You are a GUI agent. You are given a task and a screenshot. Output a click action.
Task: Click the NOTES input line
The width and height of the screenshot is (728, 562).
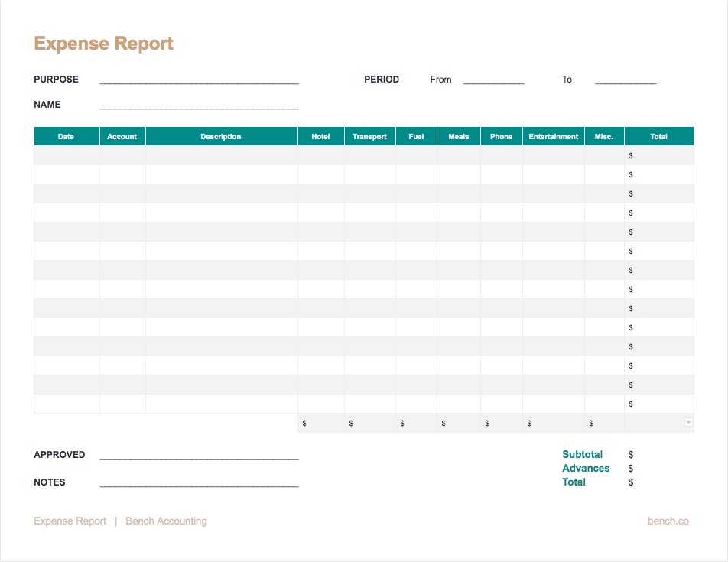click(197, 482)
